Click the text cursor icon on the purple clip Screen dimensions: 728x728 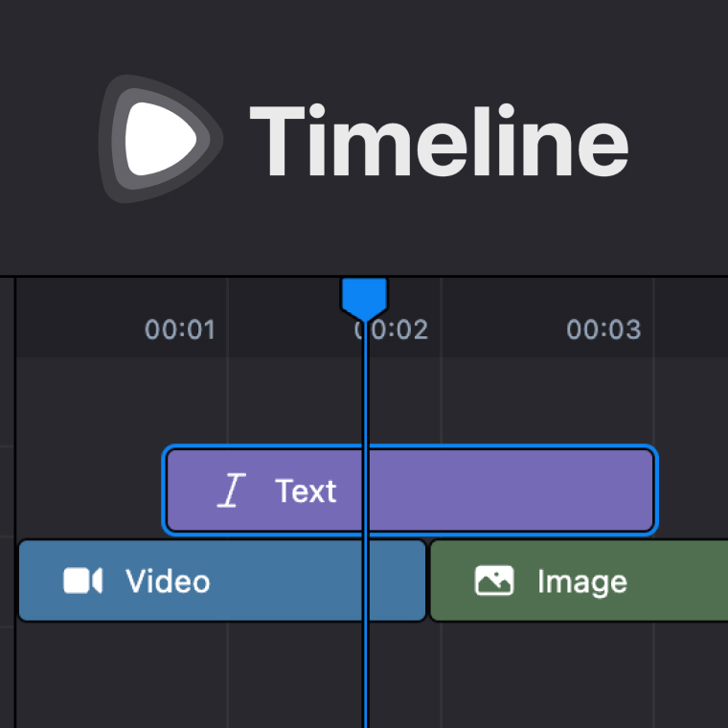(230, 490)
